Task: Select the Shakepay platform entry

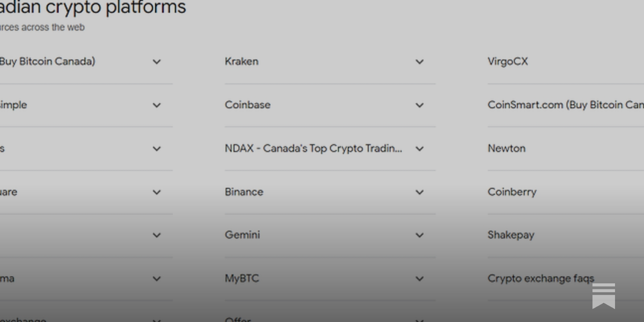Action: (511, 235)
